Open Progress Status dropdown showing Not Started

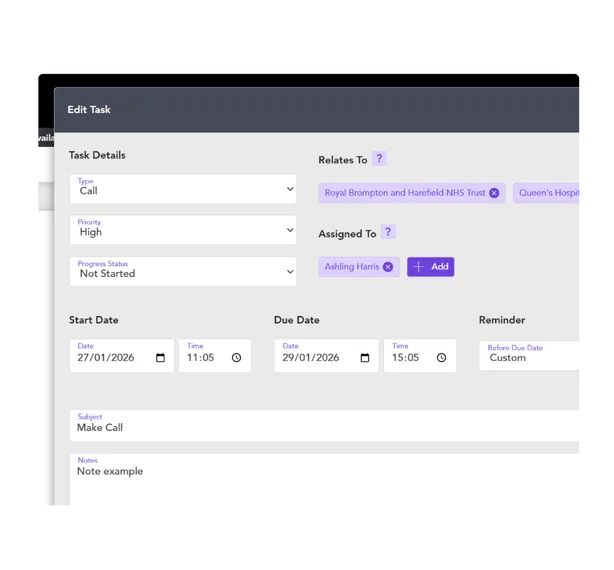tap(182, 272)
